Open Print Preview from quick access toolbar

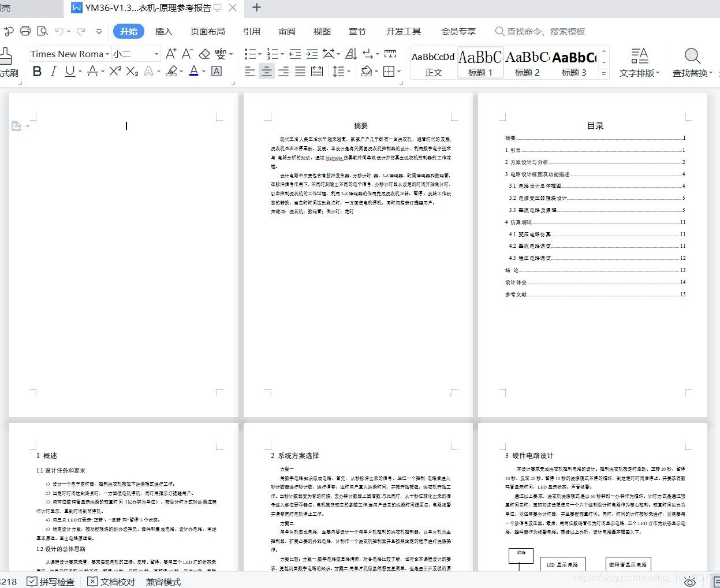[42, 31]
